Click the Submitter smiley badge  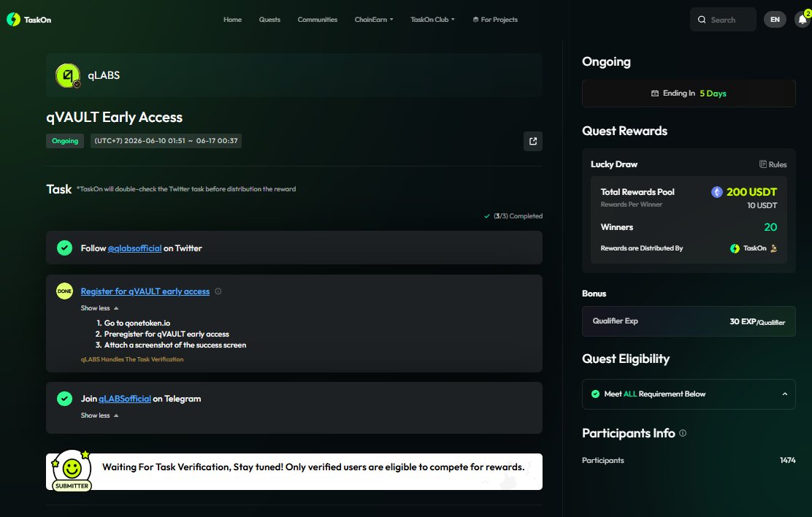[72, 471]
